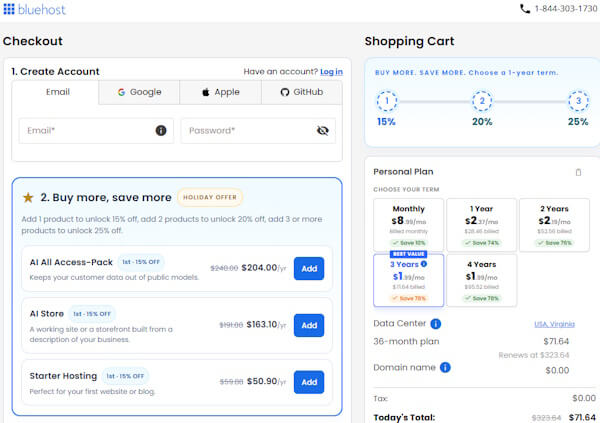Image resolution: width=600 pixels, height=423 pixels.
Task: Open the USA, Virginia data center link
Action: pyautogui.click(x=554, y=324)
